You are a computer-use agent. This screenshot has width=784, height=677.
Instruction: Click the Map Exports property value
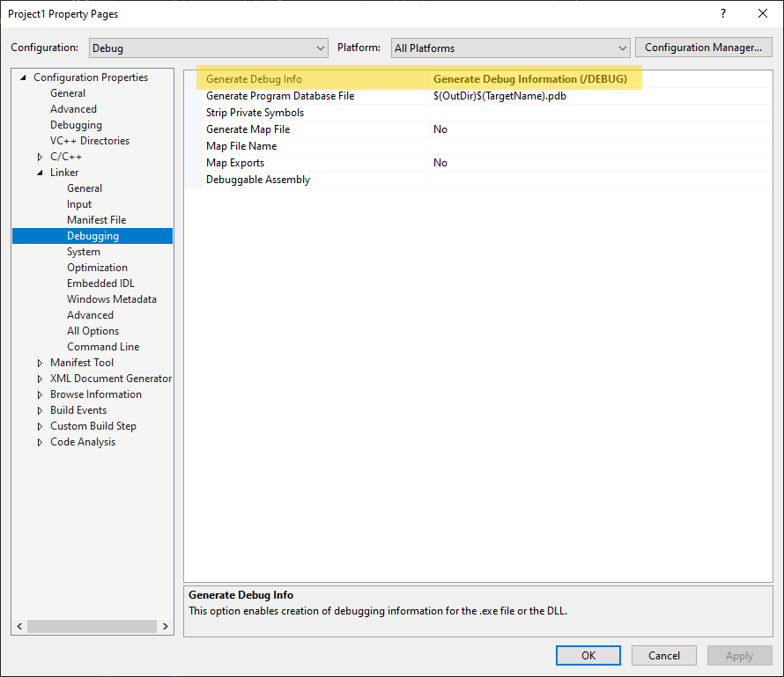(599, 163)
